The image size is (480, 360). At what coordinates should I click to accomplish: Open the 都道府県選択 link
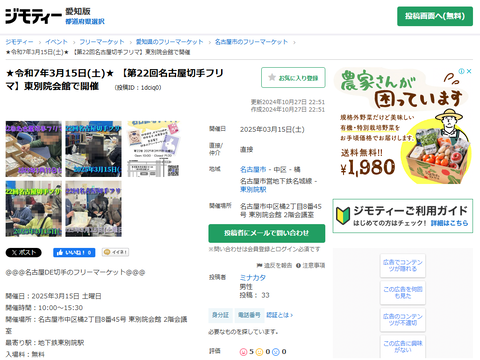coord(85,21)
